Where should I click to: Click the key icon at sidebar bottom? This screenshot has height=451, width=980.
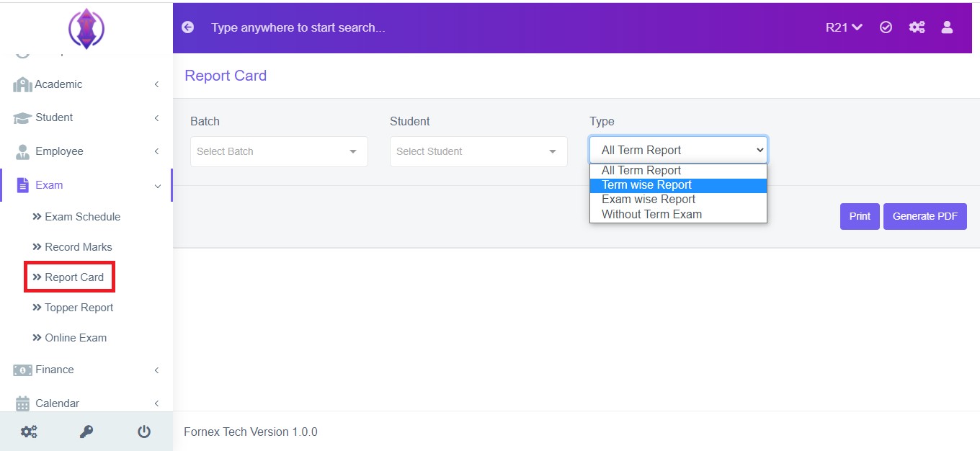[86, 432]
